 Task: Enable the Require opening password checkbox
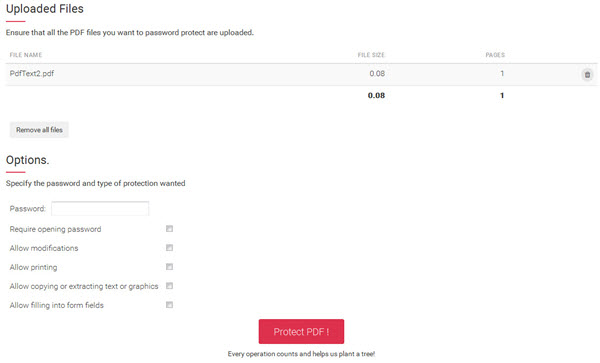[x=170, y=229]
